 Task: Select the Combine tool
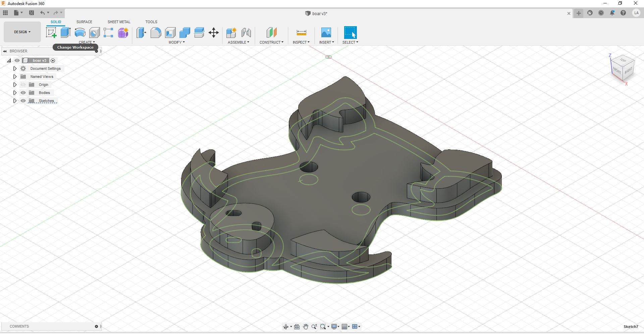pos(185,33)
